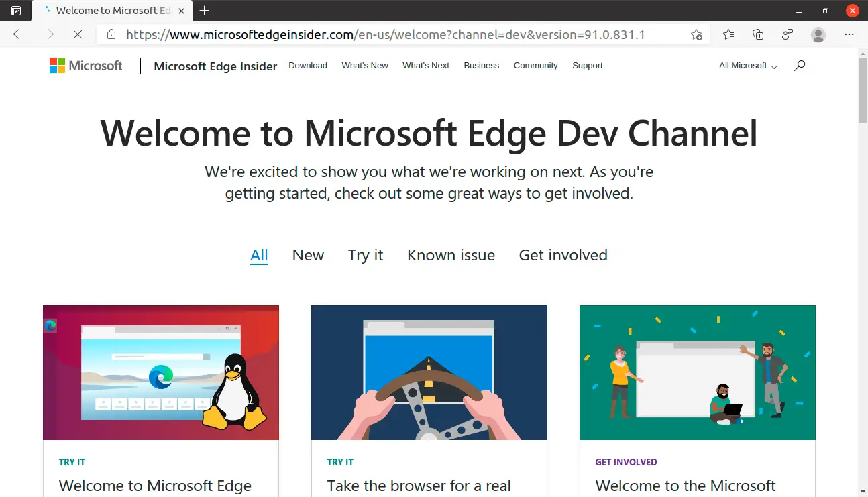Show Known issue items

(451, 255)
